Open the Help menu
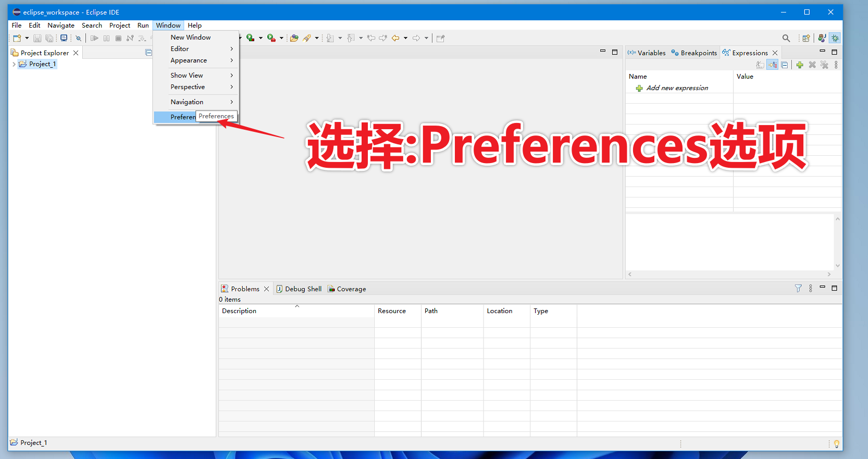This screenshot has height=459, width=868. 194,25
